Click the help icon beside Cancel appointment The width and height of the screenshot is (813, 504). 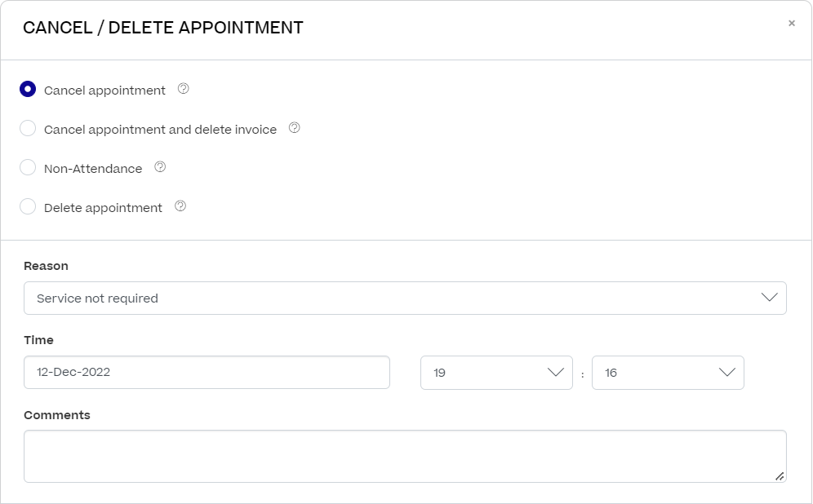184,89
